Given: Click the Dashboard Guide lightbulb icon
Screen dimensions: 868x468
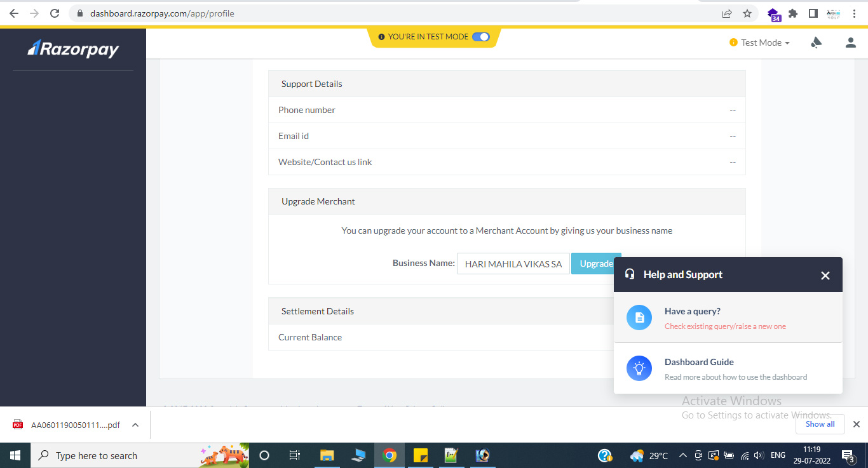Looking at the screenshot, I should point(639,368).
